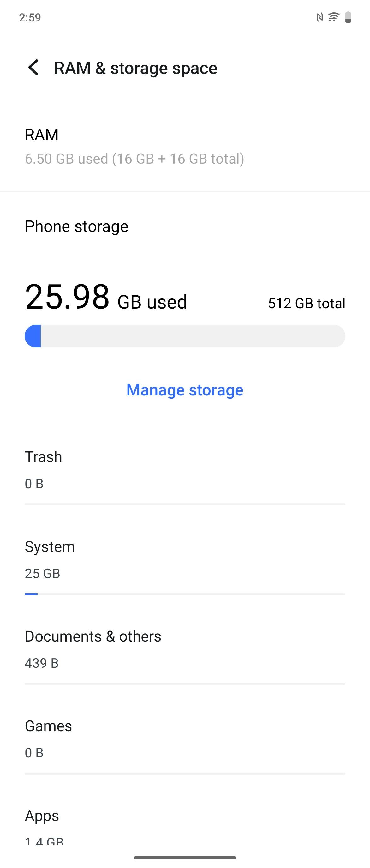Tap the System usage progress line
Image resolution: width=370 pixels, height=868 pixels.
click(185, 594)
